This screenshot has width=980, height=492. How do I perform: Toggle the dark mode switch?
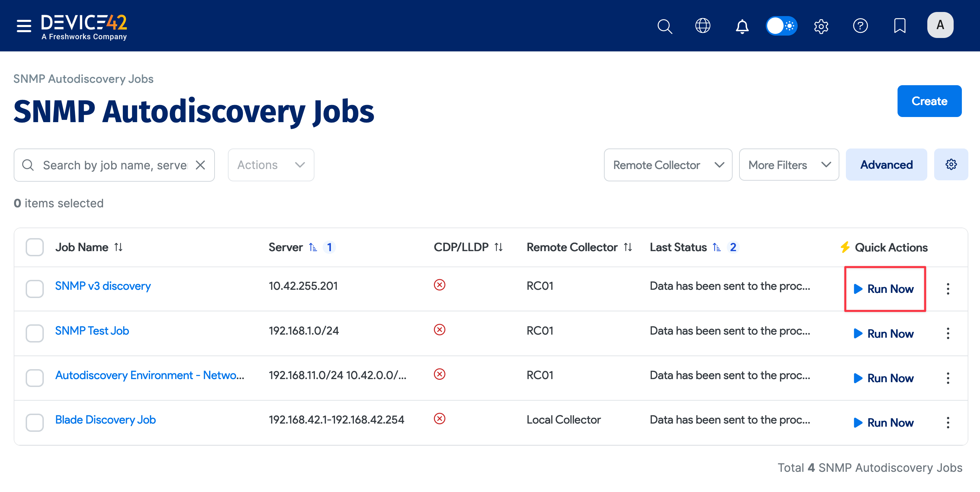click(x=782, y=26)
